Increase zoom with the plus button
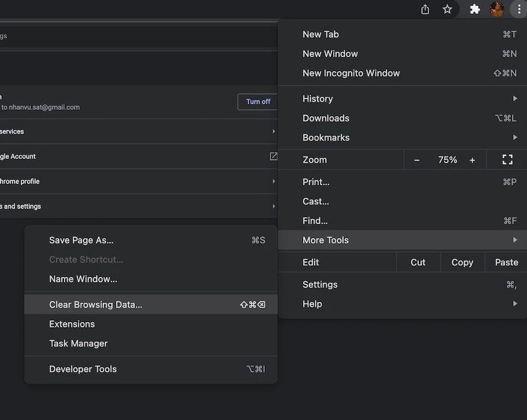 pos(472,160)
